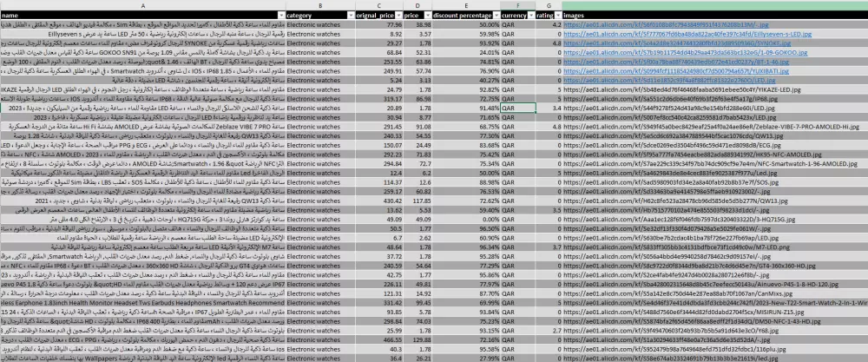This screenshot has height=362, width=868.
Task: Click the price cell 99.45
Action: (418, 302)
